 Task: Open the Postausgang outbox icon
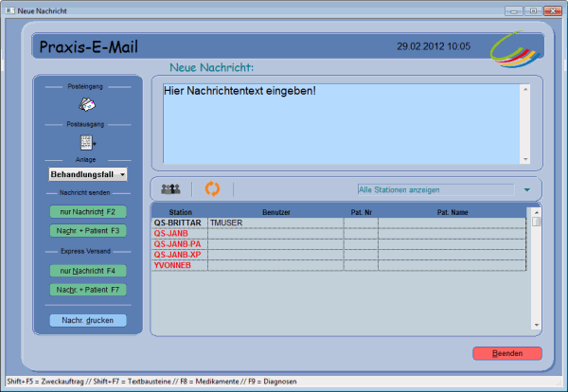(x=87, y=142)
